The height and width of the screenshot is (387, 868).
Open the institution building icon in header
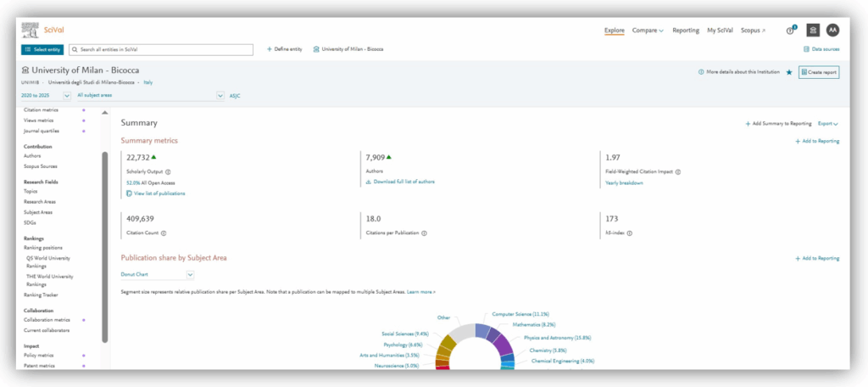coord(813,31)
